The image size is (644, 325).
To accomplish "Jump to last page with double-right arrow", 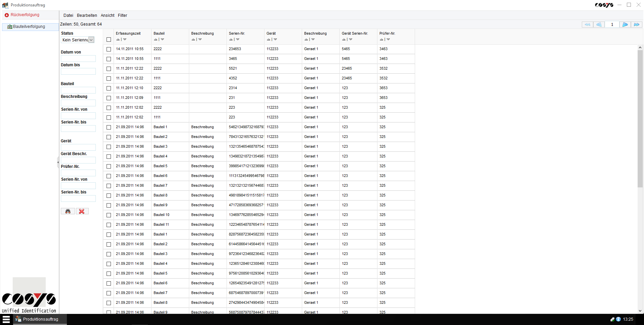I will pyautogui.click(x=637, y=24).
